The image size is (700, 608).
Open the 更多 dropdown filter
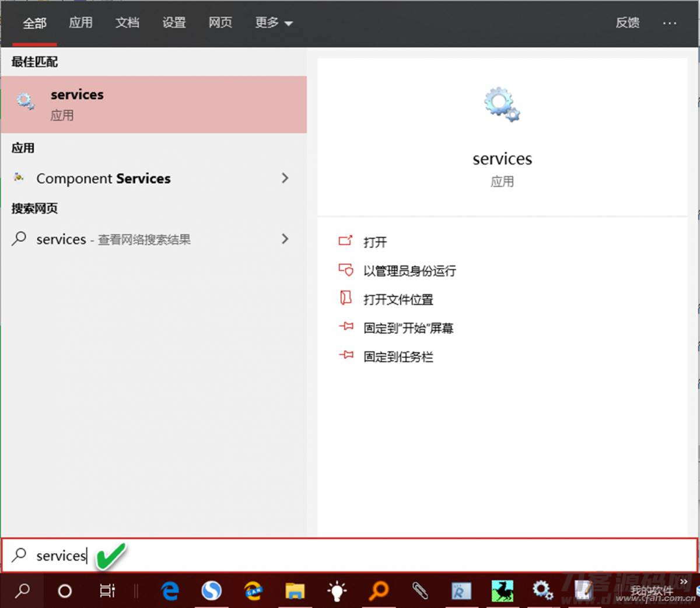(274, 23)
